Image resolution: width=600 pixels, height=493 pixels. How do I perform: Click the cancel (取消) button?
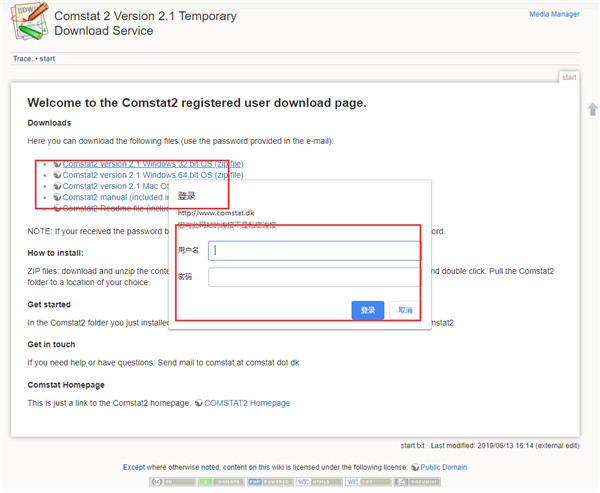click(405, 310)
